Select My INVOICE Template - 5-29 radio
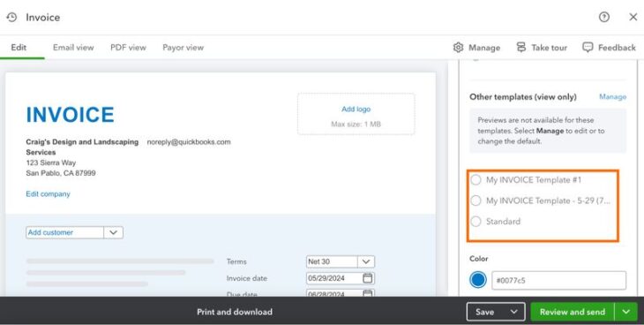The image size is (644, 325). pyautogui.click(x=476, y=200)
